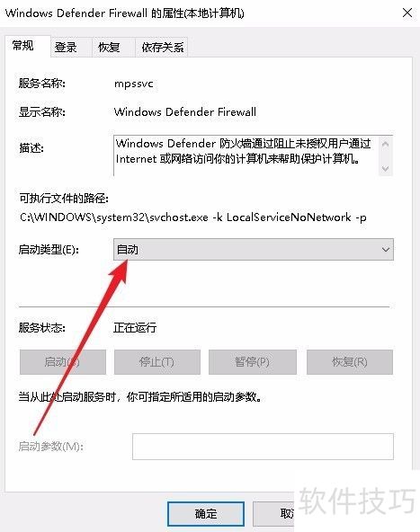
Task: Select the 依存关系 tab
Action: pos(162,47)
